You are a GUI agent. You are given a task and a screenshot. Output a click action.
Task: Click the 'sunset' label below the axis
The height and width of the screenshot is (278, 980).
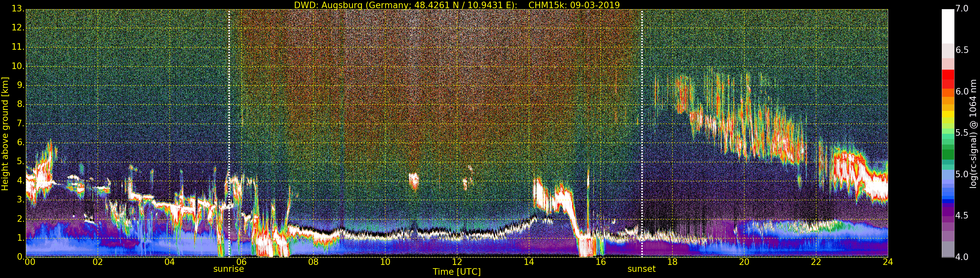(x=642, y=269)
